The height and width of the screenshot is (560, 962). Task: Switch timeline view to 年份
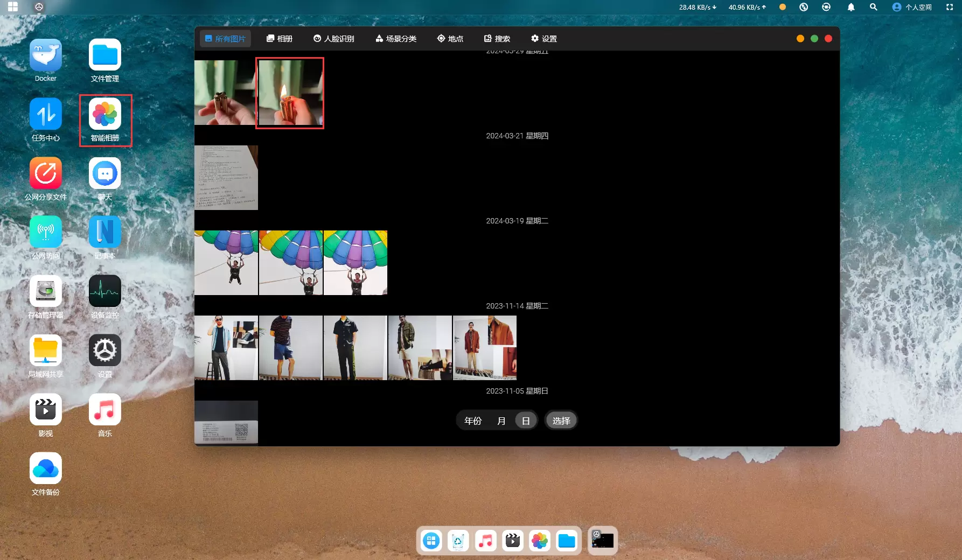473,421
